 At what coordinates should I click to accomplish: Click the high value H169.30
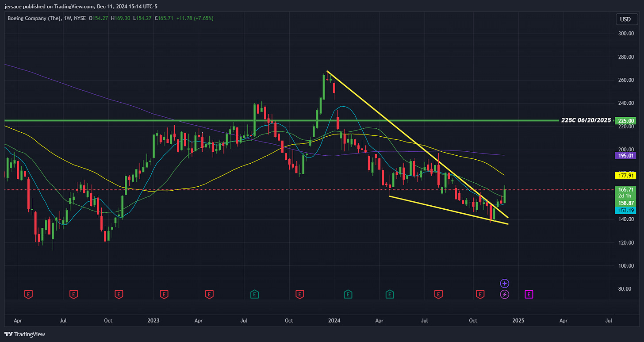(121, 19)
